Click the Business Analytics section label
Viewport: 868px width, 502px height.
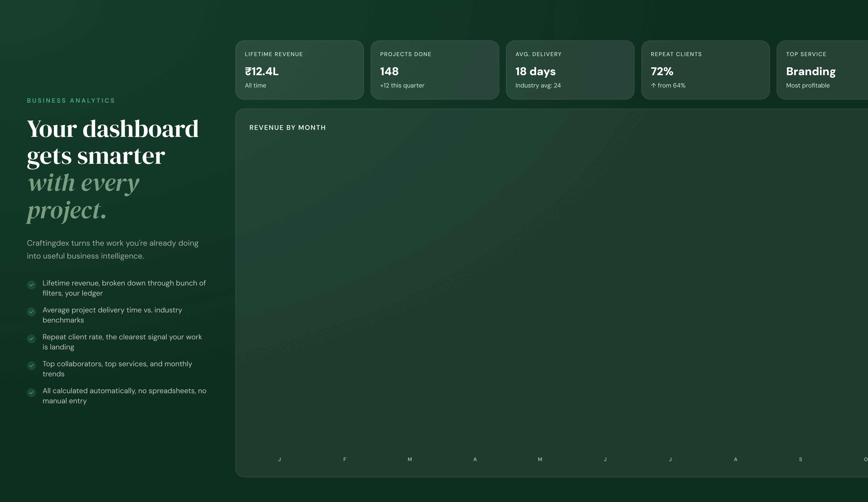click(x=71, y=100)
